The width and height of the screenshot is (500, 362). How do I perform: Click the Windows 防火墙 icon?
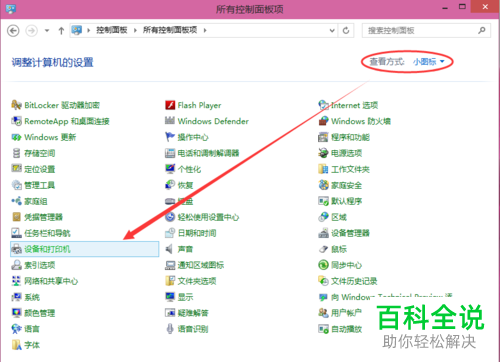[323, 121]
